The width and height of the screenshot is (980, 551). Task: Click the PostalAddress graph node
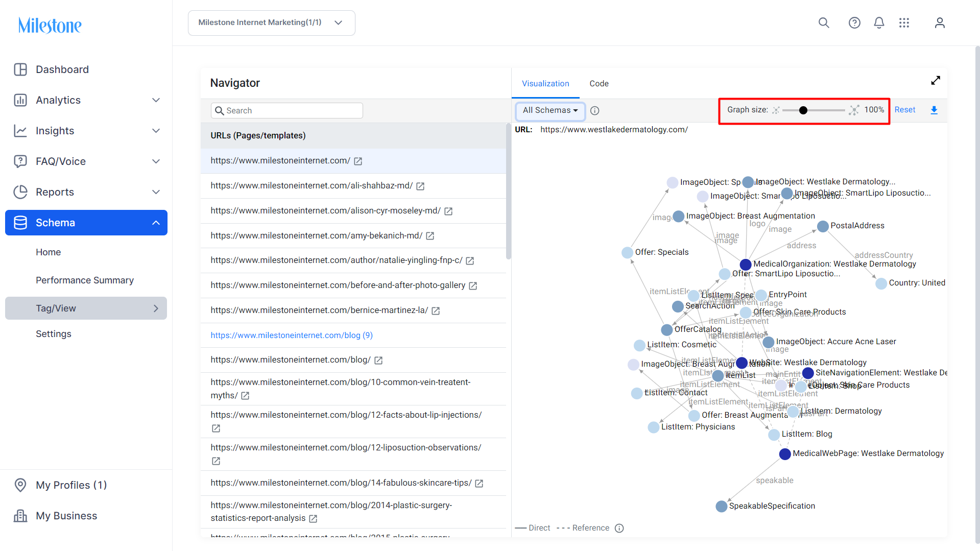[x=823, y=226]
